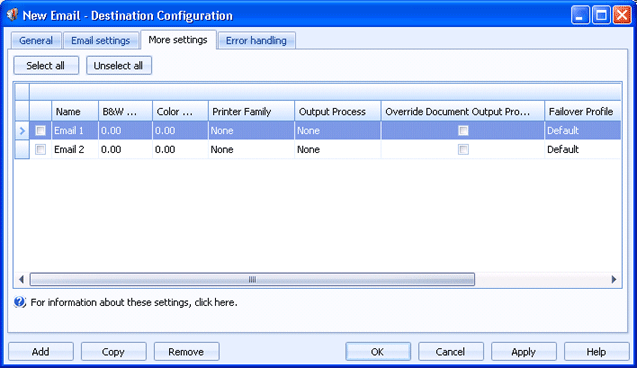Click the row indicator arrow for Email 1
637x368 pixels.
pyautogui.click(x=22, y=131)
